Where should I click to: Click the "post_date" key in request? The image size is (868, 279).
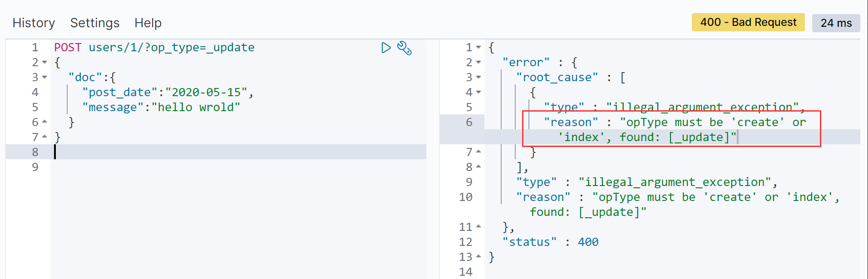120,92
